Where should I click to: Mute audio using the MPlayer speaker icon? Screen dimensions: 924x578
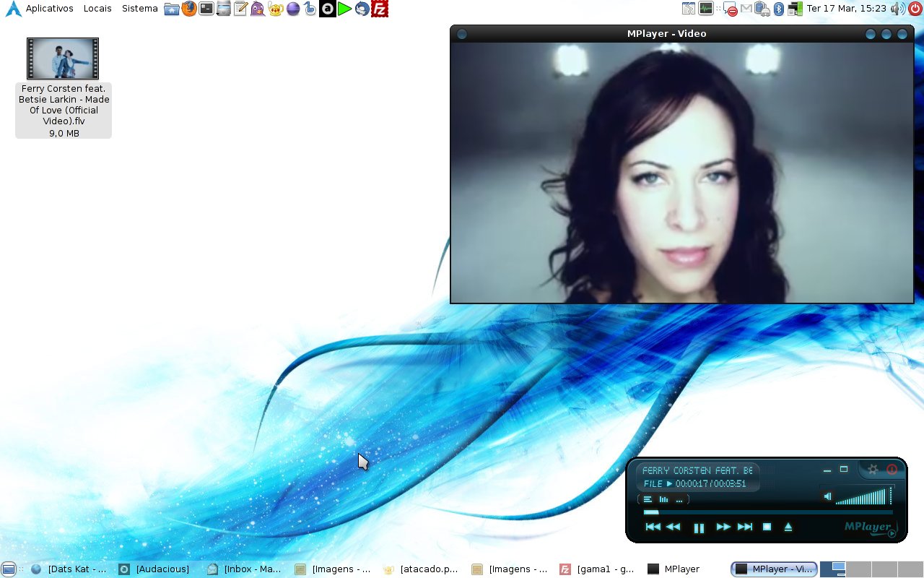[x=828, y=496]
